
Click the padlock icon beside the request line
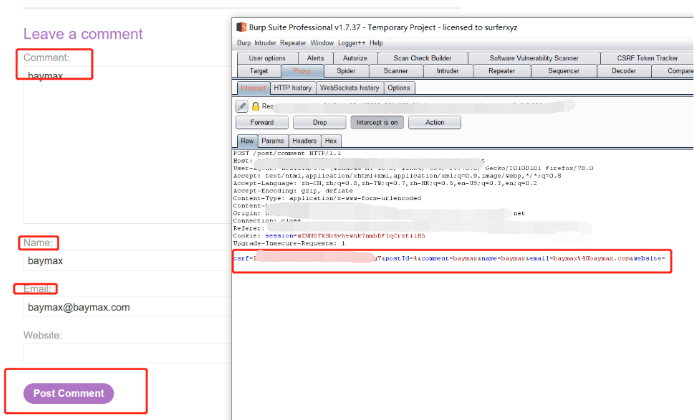pyautogui.click(x=255, y=106)
